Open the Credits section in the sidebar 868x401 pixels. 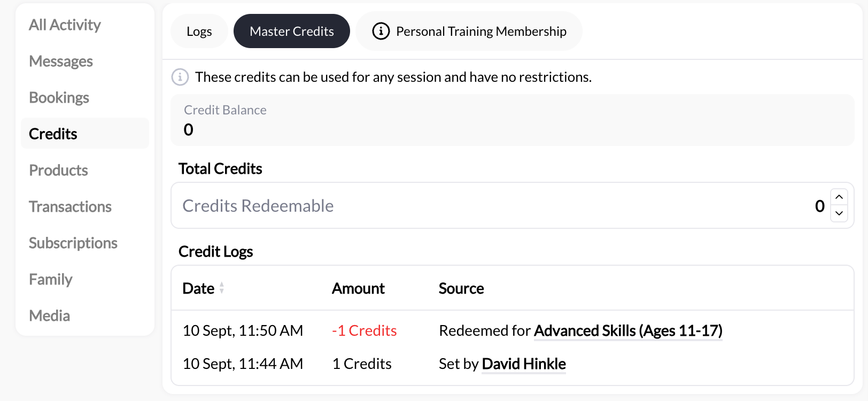click(x=52, y=133)
